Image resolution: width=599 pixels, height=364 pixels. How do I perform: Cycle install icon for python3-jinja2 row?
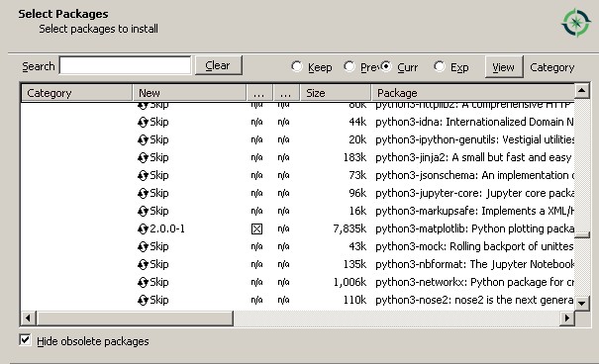click(143, 157)
